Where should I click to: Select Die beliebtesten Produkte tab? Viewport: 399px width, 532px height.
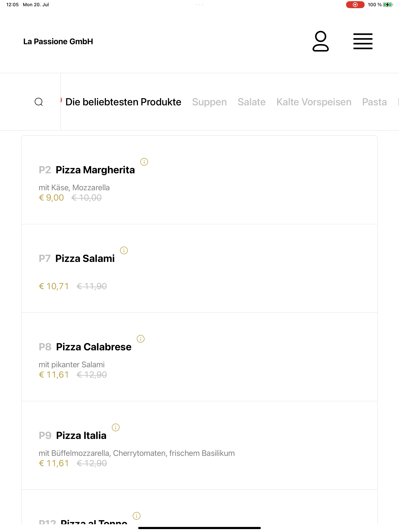pyautogui.click(x=123, y=102)
